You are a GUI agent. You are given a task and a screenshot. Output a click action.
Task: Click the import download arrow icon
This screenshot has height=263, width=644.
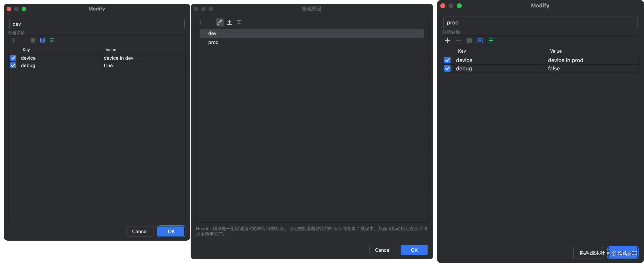[x=239, y=23]
